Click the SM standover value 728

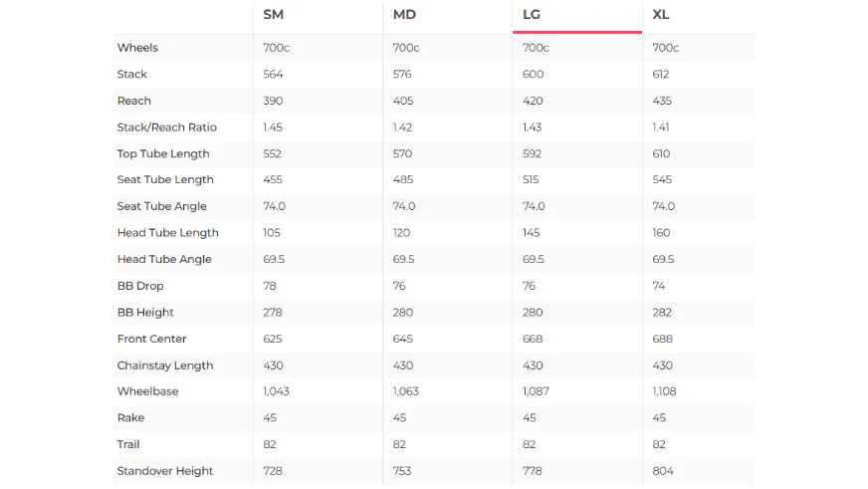[273, 471]
